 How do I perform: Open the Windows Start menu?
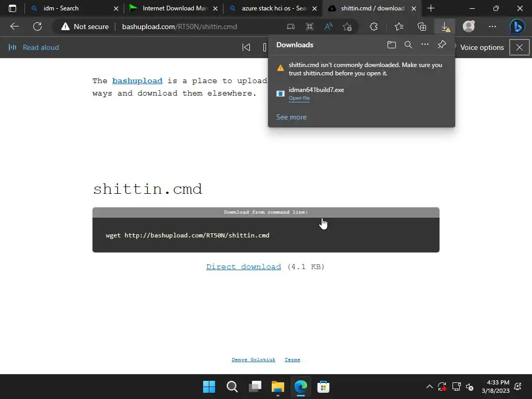[209, 387]
